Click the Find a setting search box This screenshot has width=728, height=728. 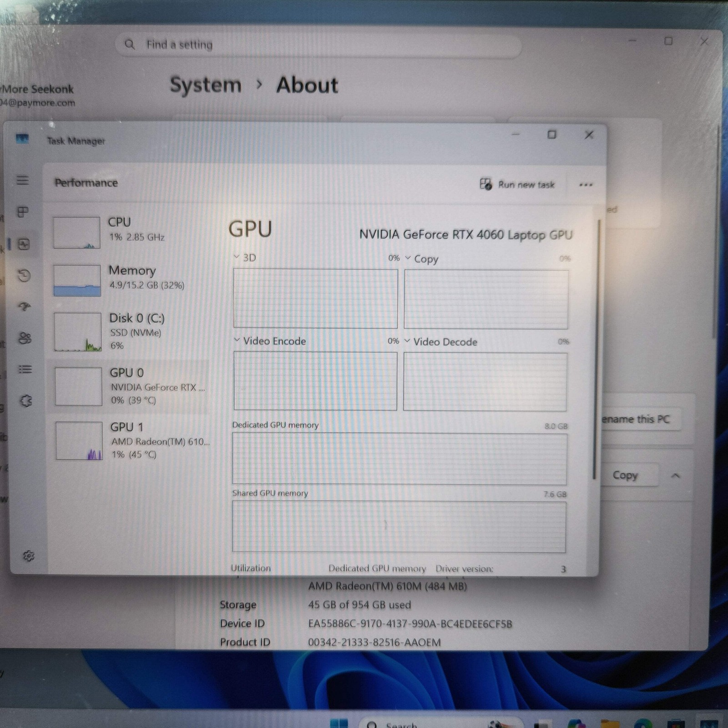pos(318,45)
